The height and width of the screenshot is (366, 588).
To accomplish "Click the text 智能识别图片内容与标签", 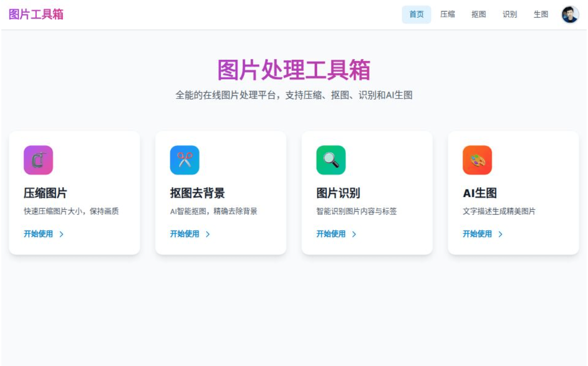I will point(357,212).
